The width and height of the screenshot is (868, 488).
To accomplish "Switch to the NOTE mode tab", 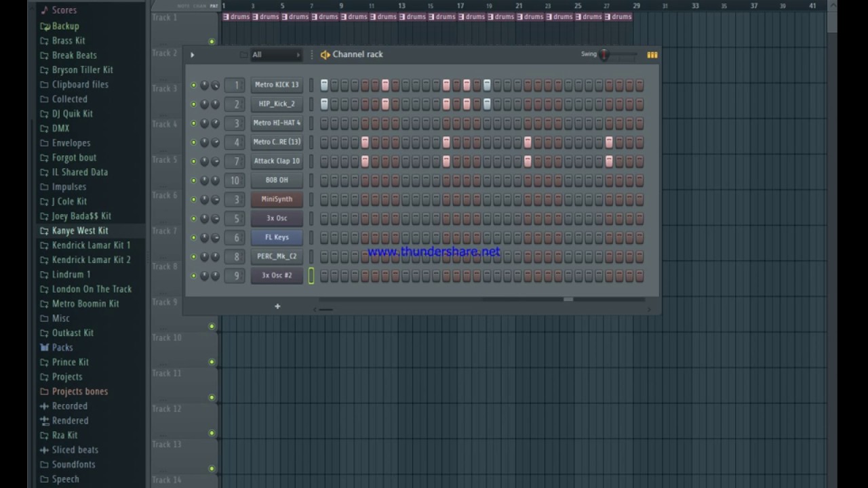I will click(x=184, y=6).
